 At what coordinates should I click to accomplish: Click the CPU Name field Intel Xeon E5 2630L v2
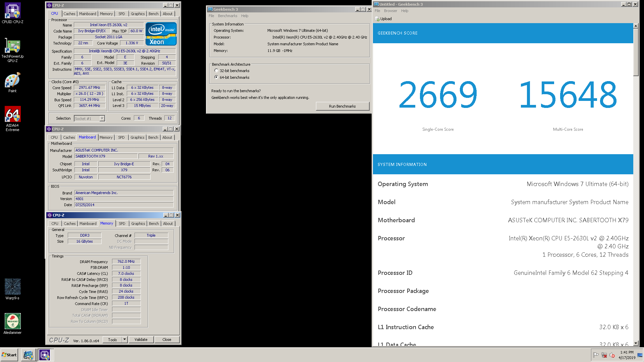(x=109, y=25)
